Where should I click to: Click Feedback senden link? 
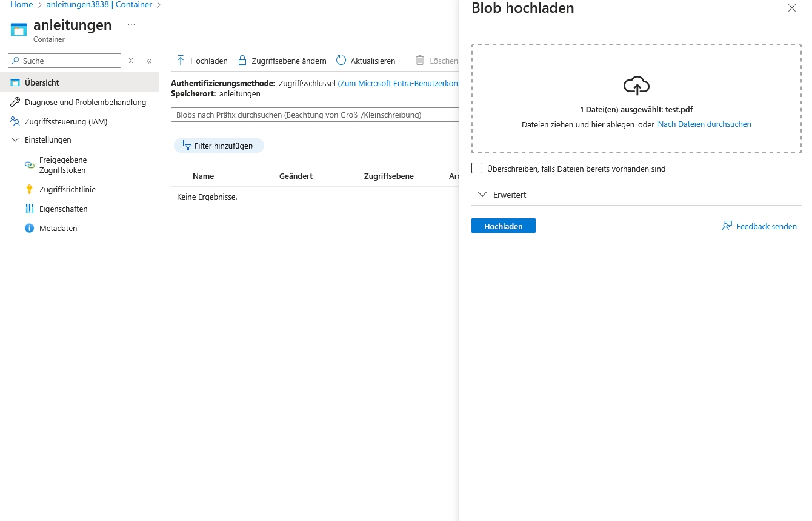click(766, 226)
